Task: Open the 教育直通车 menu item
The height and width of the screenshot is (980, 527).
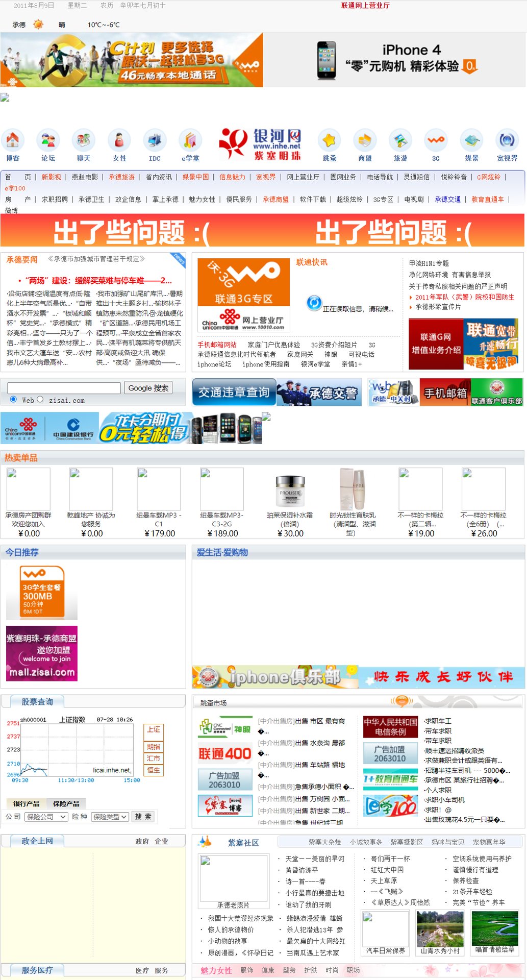Action: click(x=488, y=200)
